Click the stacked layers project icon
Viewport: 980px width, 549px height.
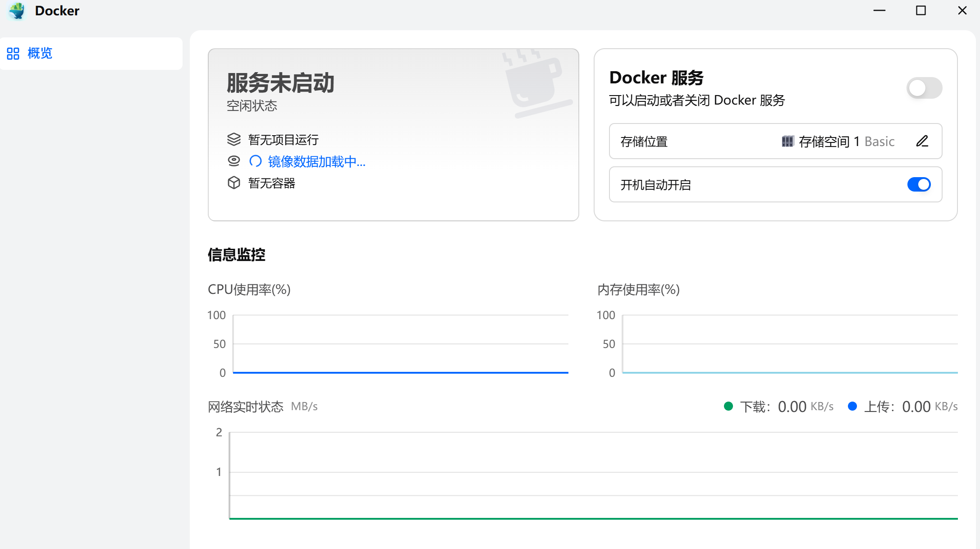click(x=234, y=140)
